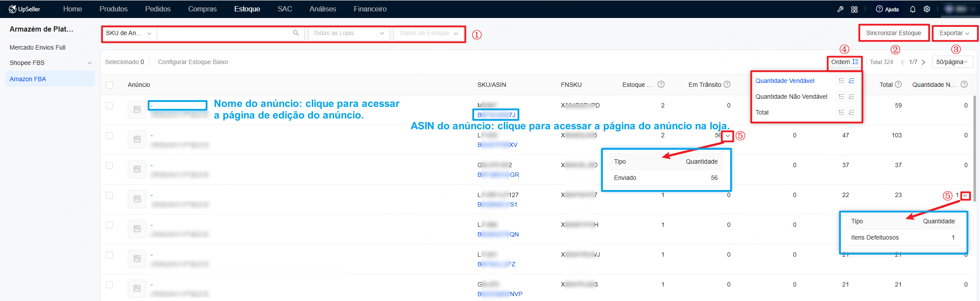Open the SAC menu
Image resolution: width=980 pixels, height=301 pixels.
click(285, 9)
